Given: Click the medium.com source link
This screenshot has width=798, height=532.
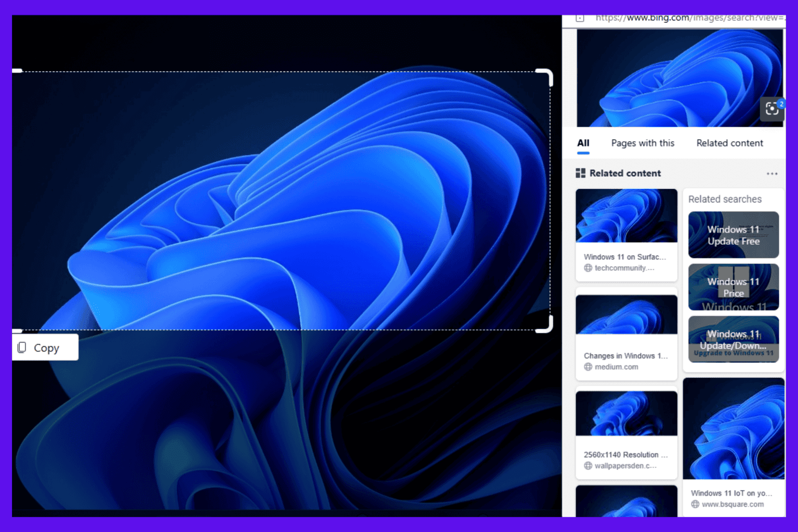Looking at the screenshot, I should coord(616,367).
